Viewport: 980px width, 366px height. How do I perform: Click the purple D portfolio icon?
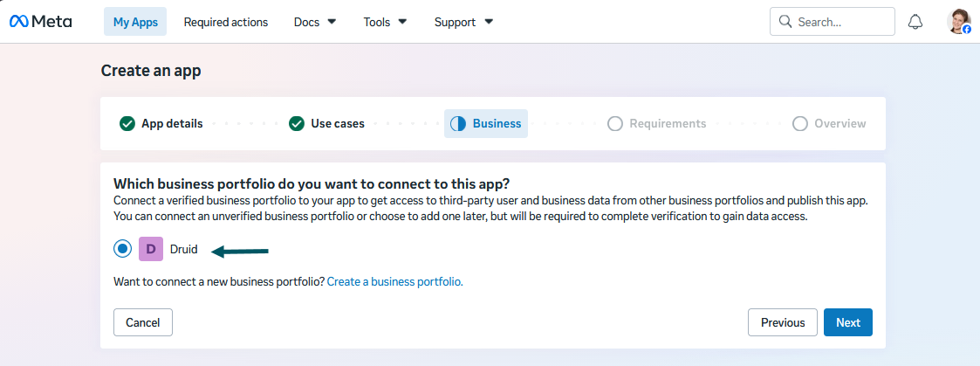click(151, 249)
